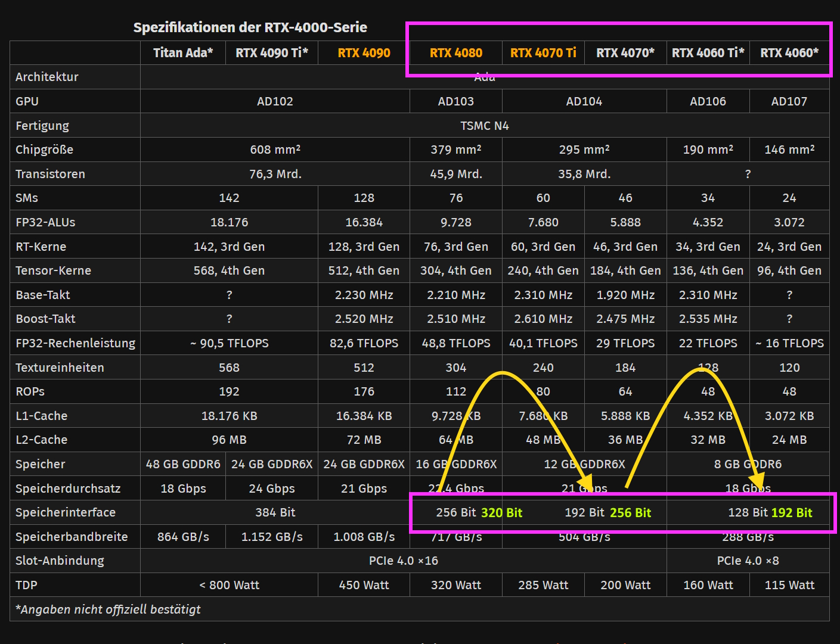Open the orange RTX 4090 column header link
Screen dimensions: 840x644
point(364,52)
